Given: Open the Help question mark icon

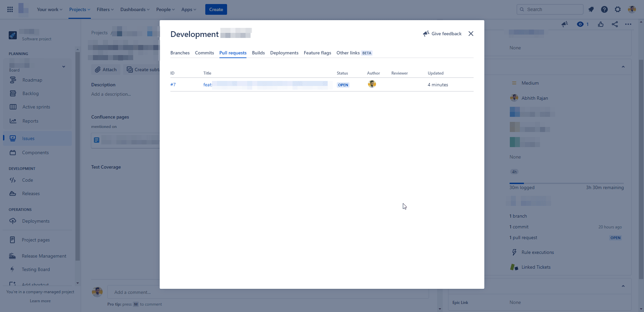Looking at the screenshot, I should 604,9.
